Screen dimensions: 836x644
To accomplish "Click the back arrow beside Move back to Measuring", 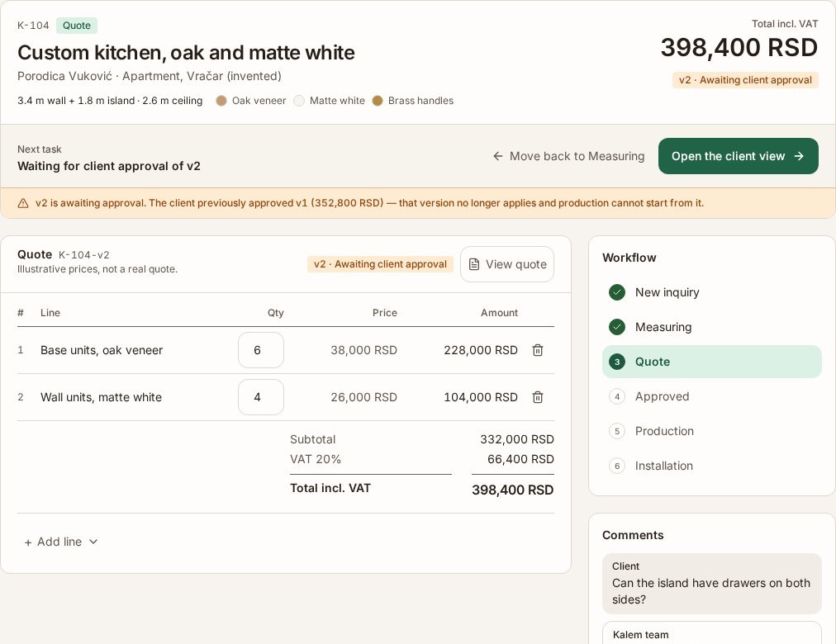I will 497,156.
